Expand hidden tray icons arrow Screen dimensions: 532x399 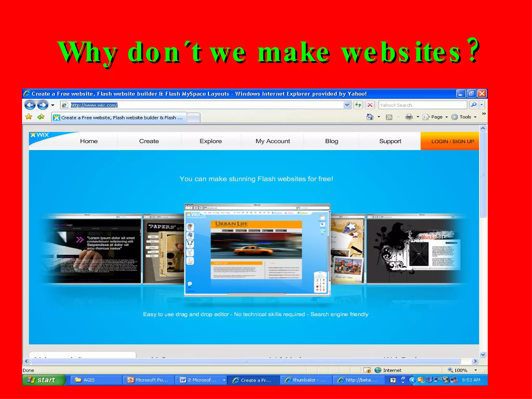pos(412,380)
